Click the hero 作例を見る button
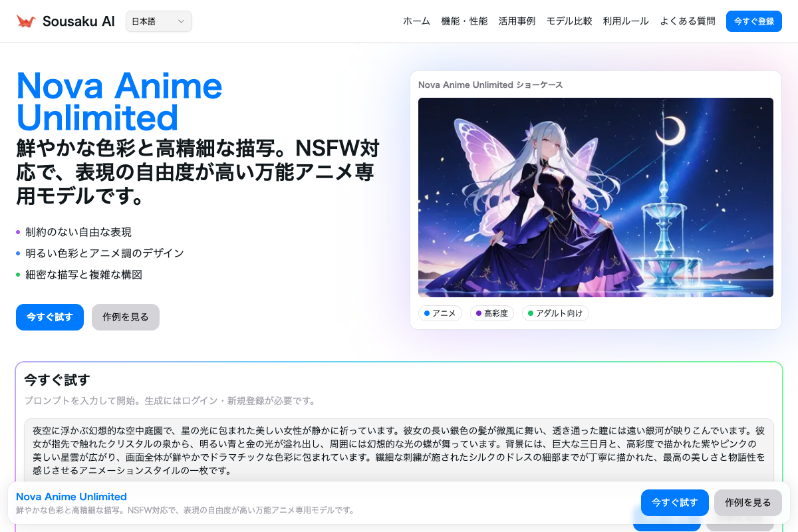 (x=126, y=317)
